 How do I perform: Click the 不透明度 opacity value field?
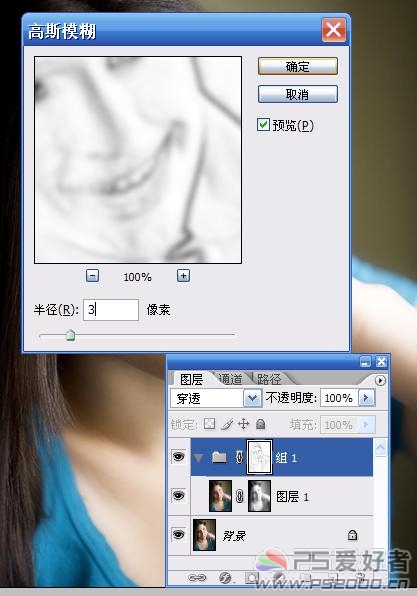(x=339, y=398)
